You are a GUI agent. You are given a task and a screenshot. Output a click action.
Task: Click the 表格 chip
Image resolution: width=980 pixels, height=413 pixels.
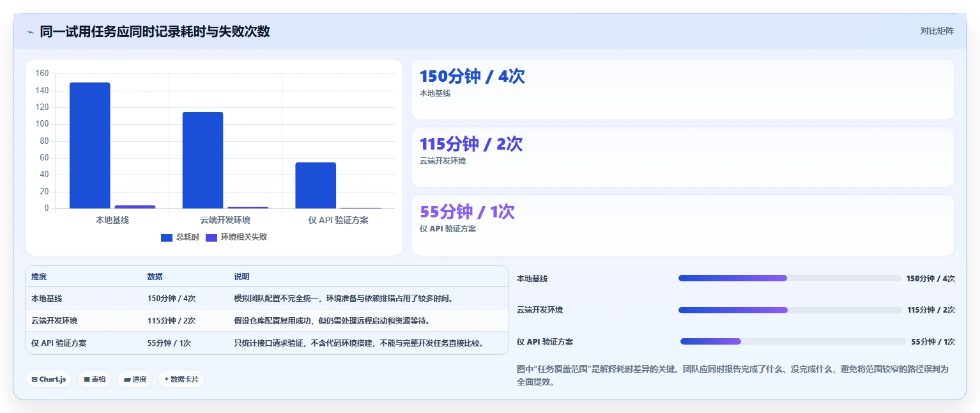95,379
